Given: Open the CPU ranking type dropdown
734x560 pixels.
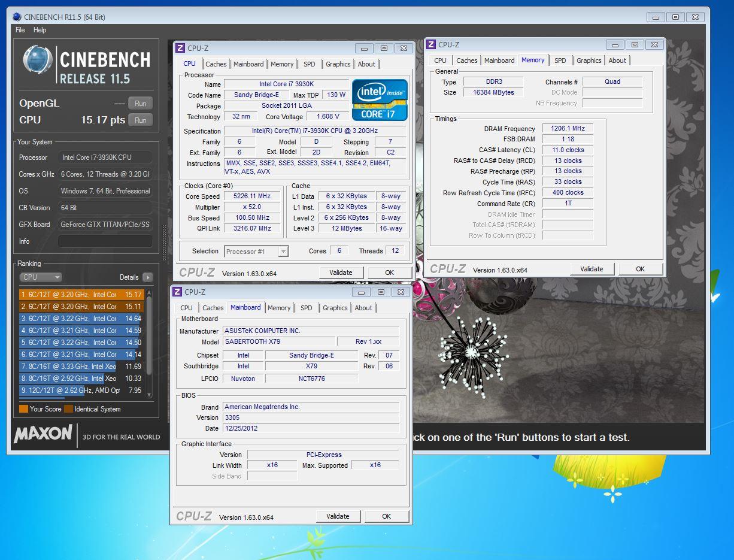Looking at the screenshot, I should pyautogui.click(x=41, y=277).
